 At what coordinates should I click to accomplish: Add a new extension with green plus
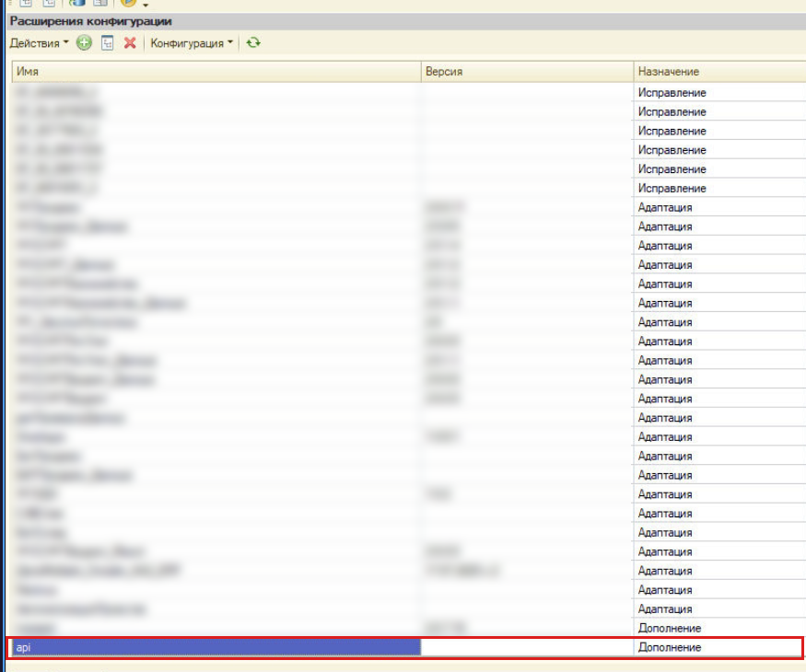(84, 42)
